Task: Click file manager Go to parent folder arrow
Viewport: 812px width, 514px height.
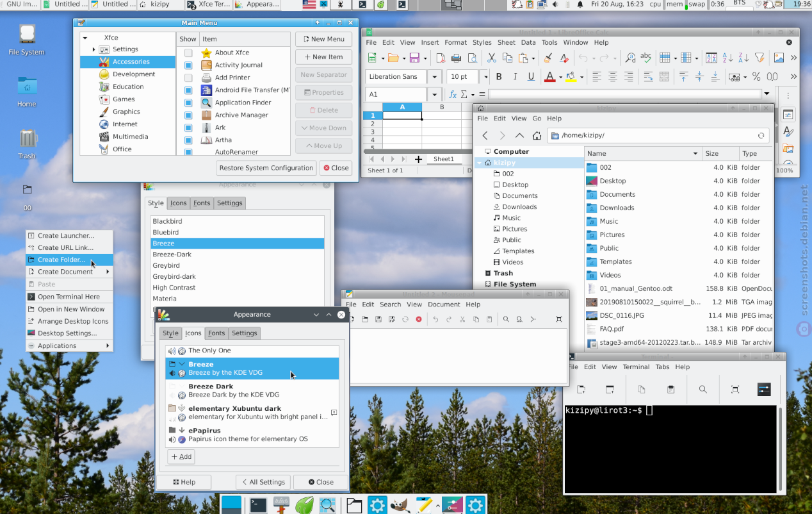Action: (x=519, y=135)
